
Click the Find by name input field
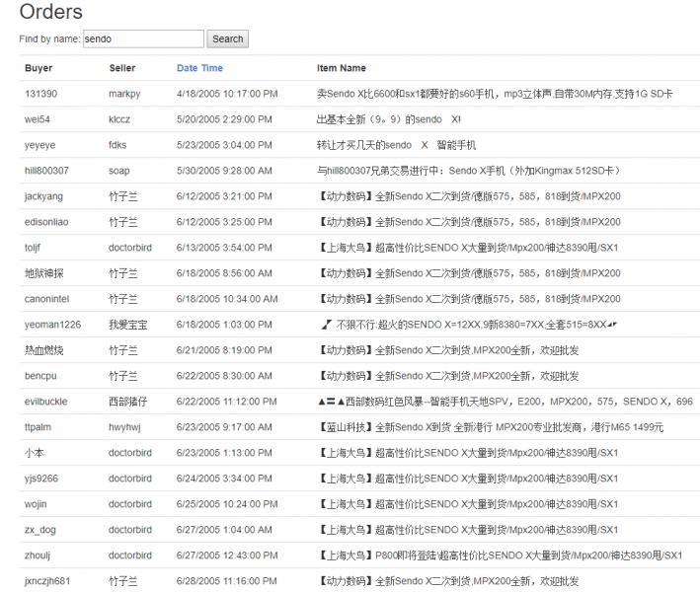point(142,39)
